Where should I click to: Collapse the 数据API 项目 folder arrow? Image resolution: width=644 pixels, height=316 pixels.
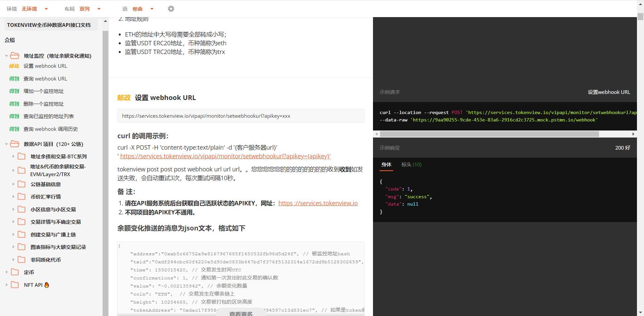point(6,144)
